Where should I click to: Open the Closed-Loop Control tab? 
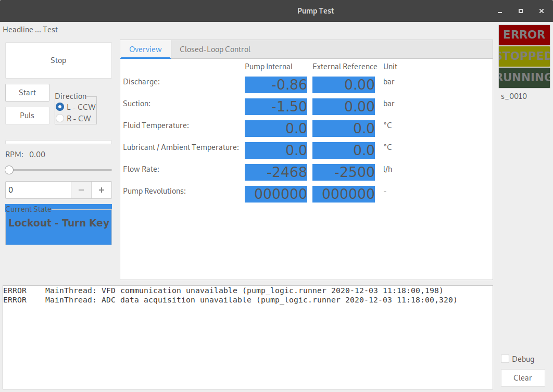[215, 49]
